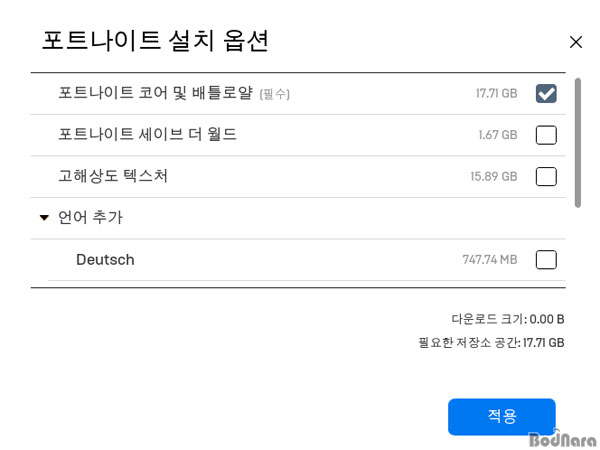Click the vertical scrollbar thumb
Screen dimensions: 600x450
click(578, 143)
